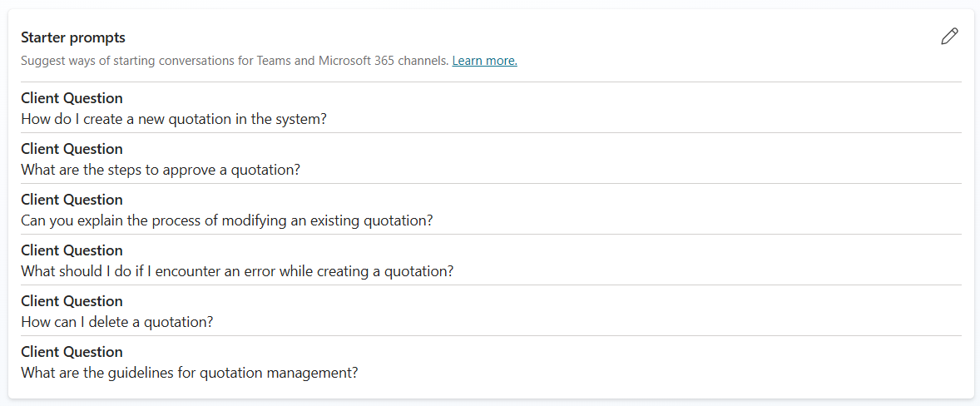Click 'quotation management?' in the last prompt
980x406 pixels.
tap(285, 373)
